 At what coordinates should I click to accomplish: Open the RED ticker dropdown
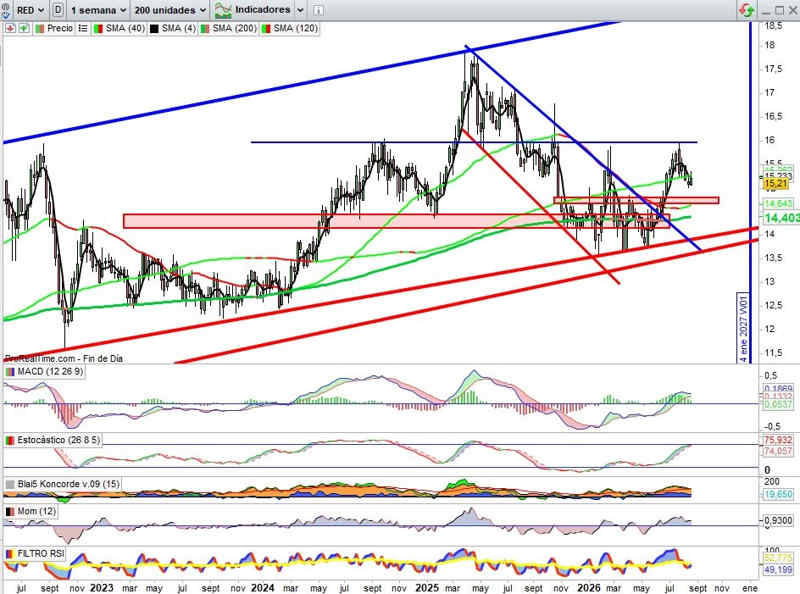tap(30, 10)
